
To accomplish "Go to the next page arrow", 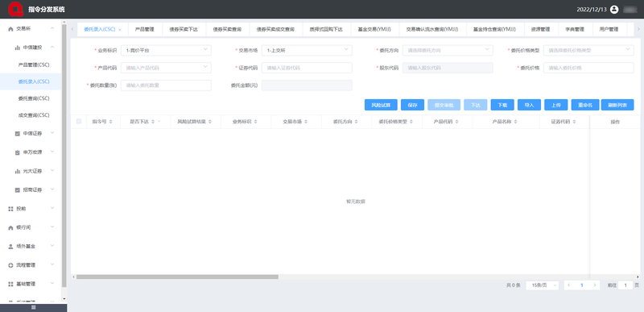I will pyautogui.click(x=594, y=285).
